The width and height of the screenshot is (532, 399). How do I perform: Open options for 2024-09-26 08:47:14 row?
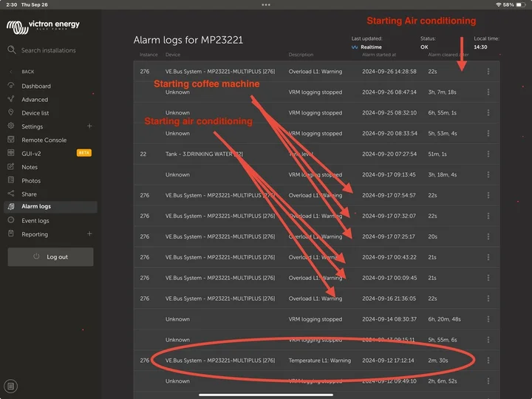tap(488, 92)
